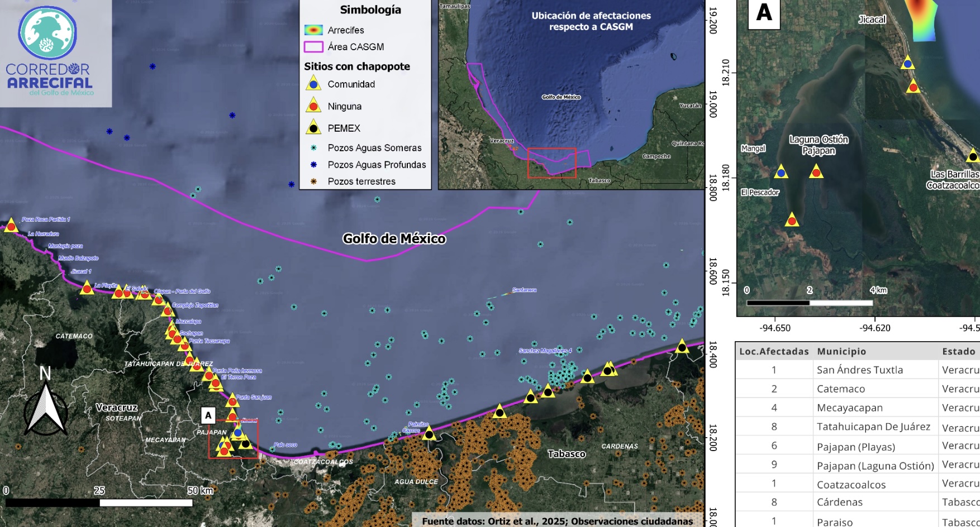Select the Catemaco municipality table cell

[840, 389]
